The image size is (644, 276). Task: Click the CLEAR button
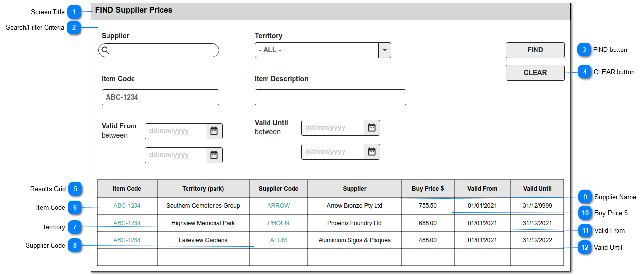tap(535, 73)
